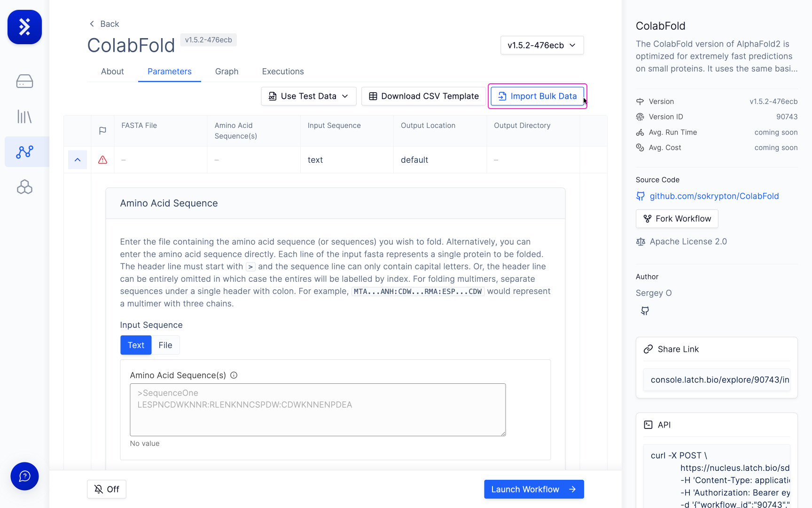Click the Amino Acid Sequence section header
The image size is (812, 508).
[x=336, y=204]
